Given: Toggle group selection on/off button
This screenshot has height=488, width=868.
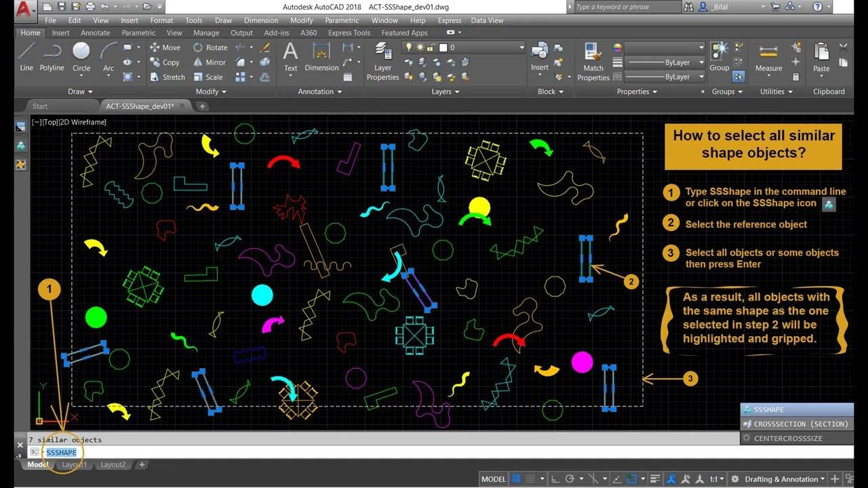Looking at the screenshot, I should 738,77.
